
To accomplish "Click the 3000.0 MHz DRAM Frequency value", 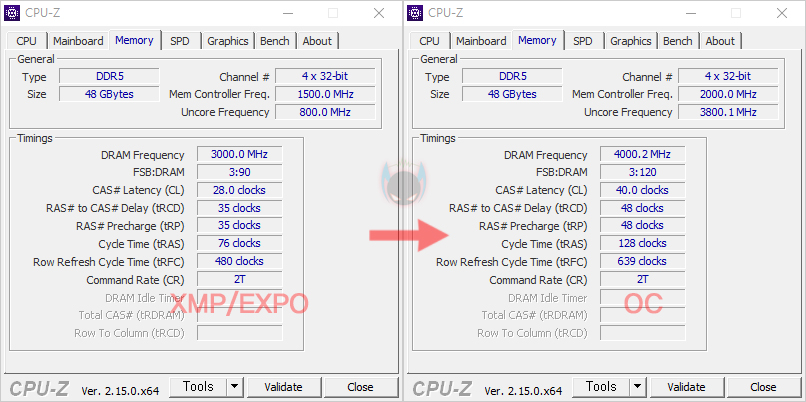I will [240, 154].
